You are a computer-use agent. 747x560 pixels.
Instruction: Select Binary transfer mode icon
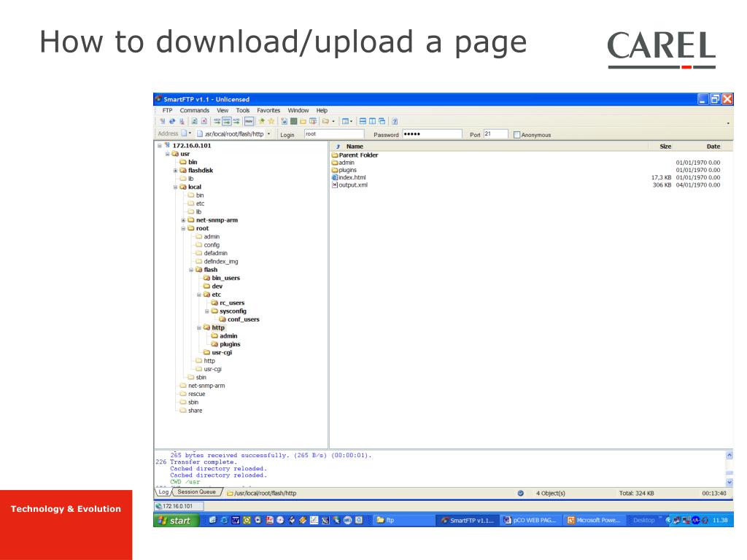click(227, 122)
